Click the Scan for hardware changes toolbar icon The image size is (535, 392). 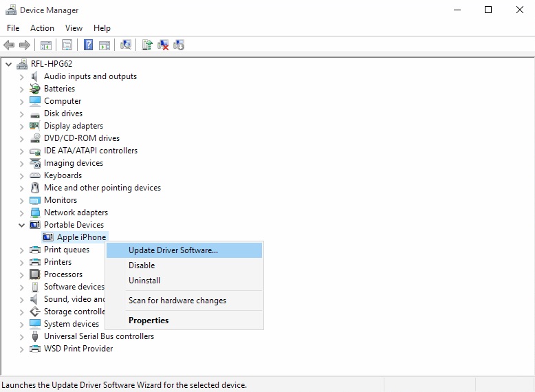(125, 45)
